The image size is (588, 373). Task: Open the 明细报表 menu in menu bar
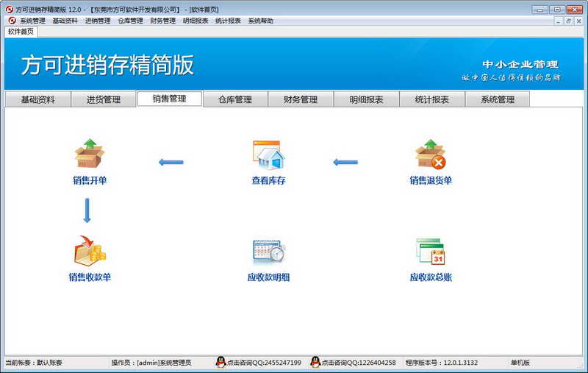[196, 21]
